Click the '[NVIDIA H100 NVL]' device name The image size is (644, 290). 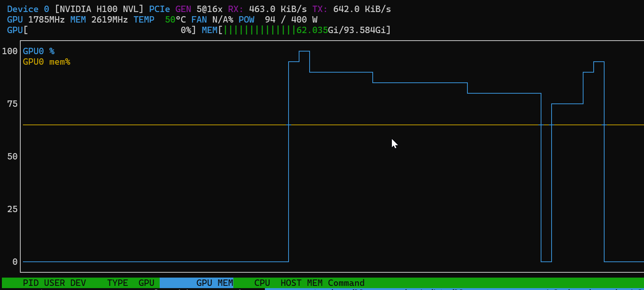[99, 9]
